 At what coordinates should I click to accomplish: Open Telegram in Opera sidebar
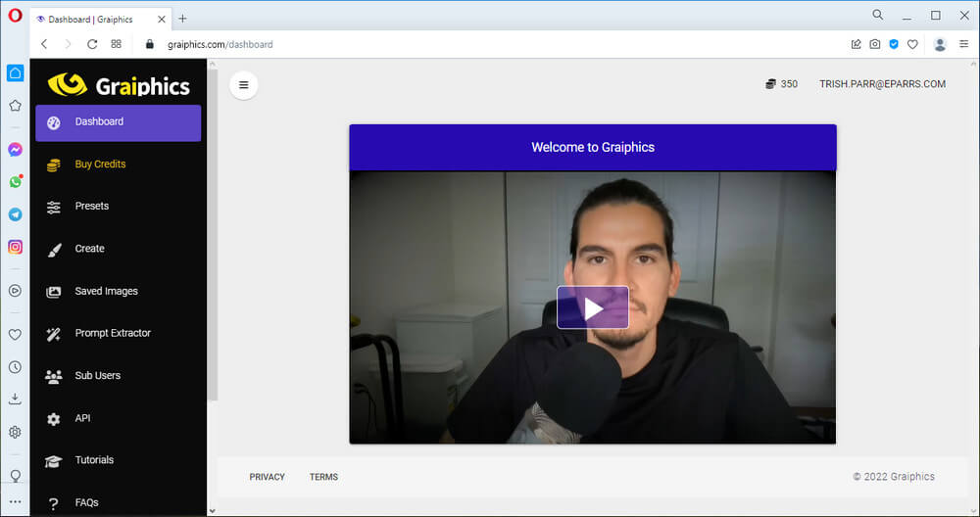click(x=15, y=214)
